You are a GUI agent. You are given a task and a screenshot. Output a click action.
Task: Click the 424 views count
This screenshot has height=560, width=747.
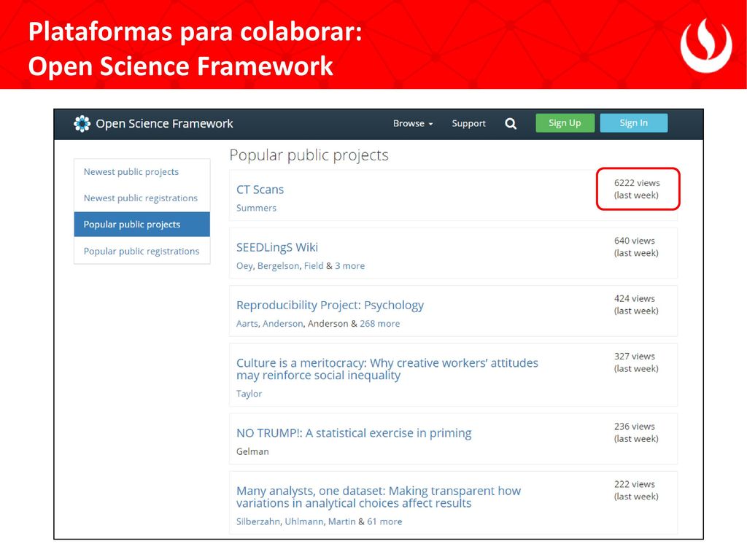[x=635, y=298]
